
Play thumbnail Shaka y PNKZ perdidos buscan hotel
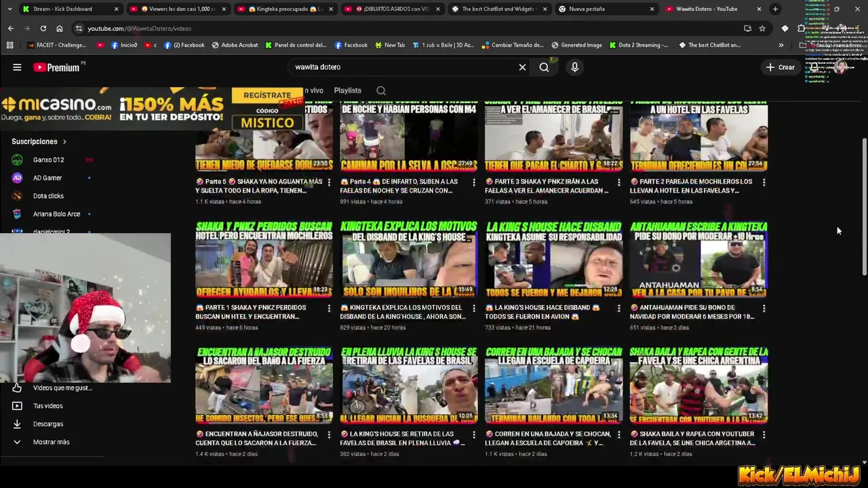pyautogui.click(x=264, y=259)
